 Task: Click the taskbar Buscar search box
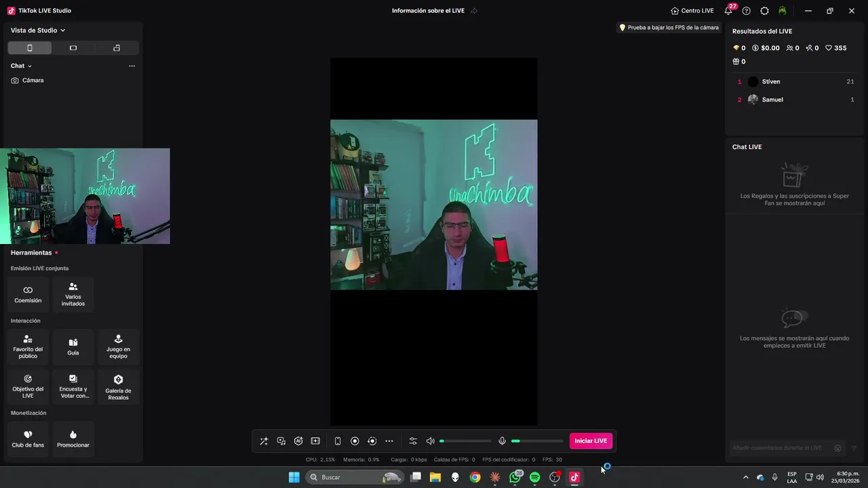[x=354, y=477]
